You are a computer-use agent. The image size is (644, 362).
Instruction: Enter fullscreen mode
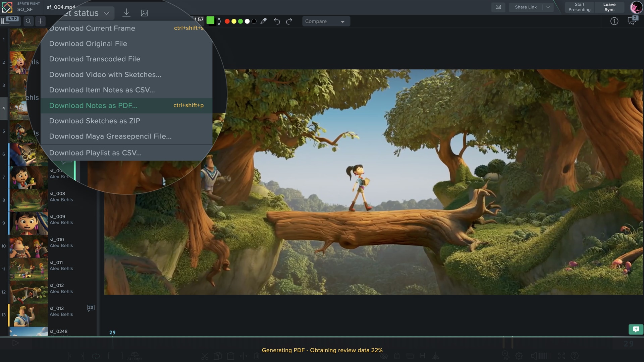point(562,356)
